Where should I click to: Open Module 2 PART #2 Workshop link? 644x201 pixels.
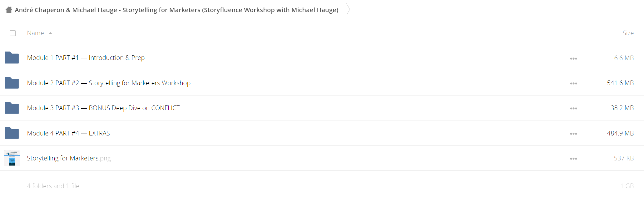pyautogui.click(x=109, y=83)
